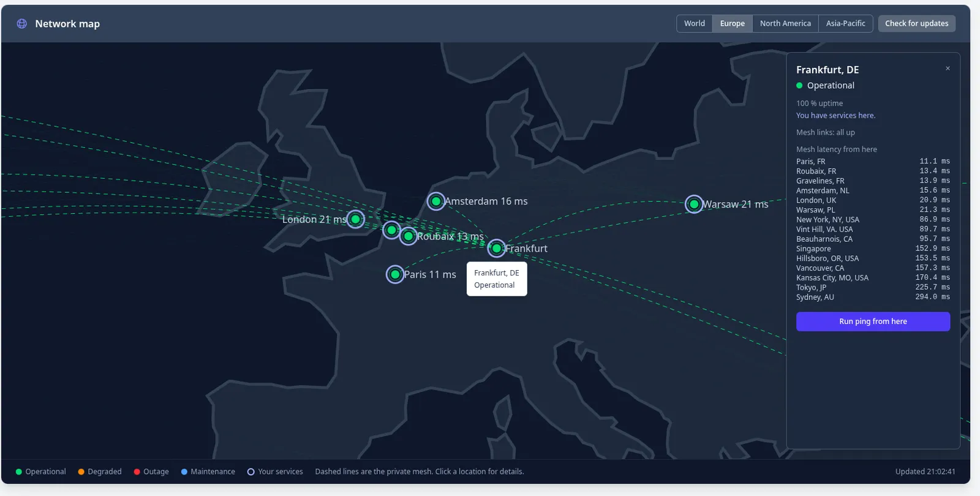Close the Frankfurt details panel
Viewport: 980px width, 496px height.
click(x=948, y=69)
